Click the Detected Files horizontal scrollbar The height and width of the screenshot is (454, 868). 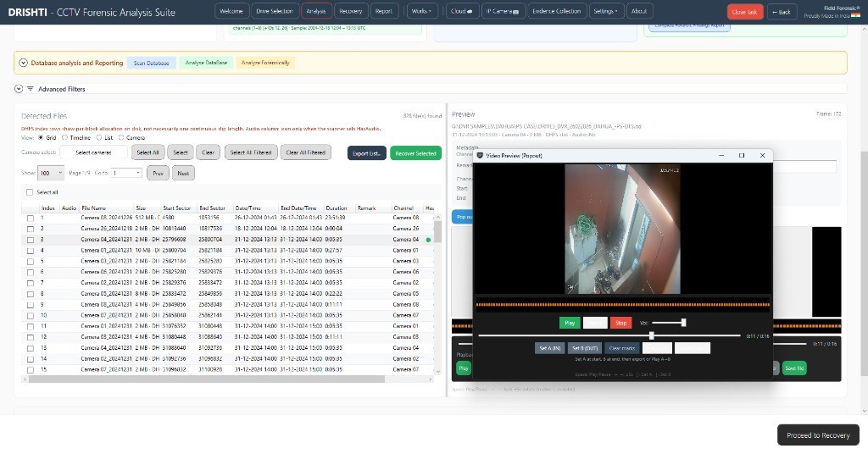(x=207, y=379)
